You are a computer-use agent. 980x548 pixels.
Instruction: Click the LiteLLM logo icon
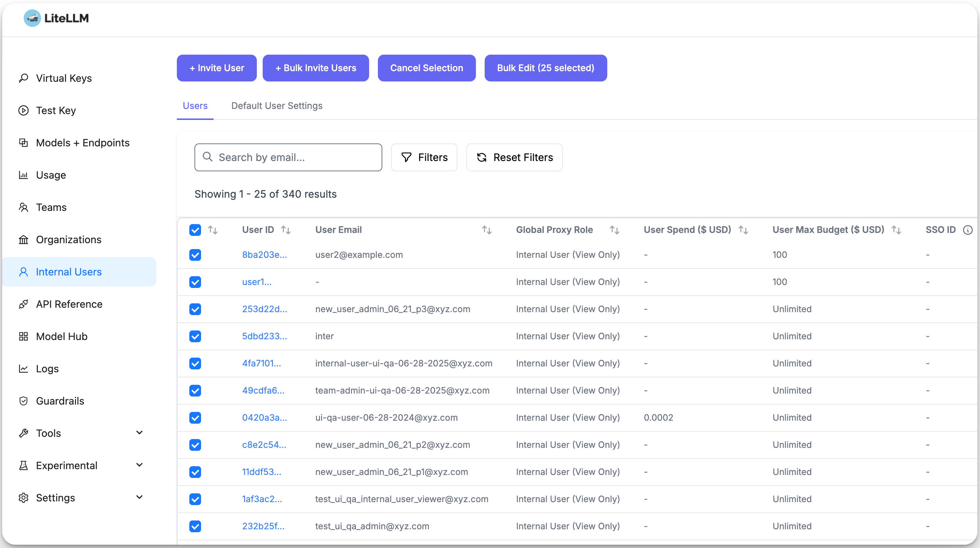tap(32, 18)
